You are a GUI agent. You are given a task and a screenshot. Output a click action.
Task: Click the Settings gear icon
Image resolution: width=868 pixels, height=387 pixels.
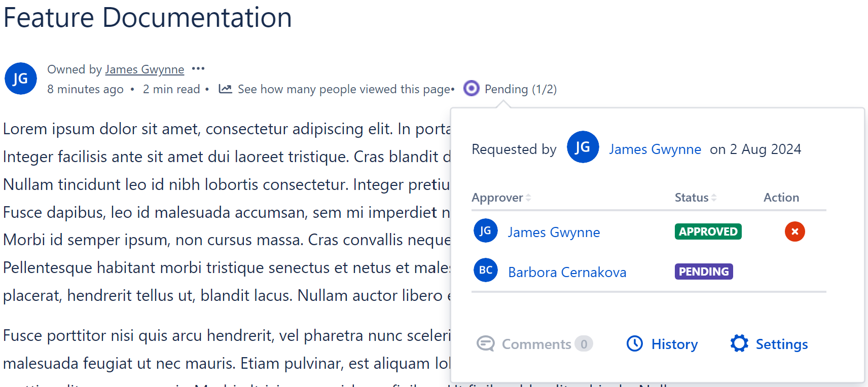[739, 343]
